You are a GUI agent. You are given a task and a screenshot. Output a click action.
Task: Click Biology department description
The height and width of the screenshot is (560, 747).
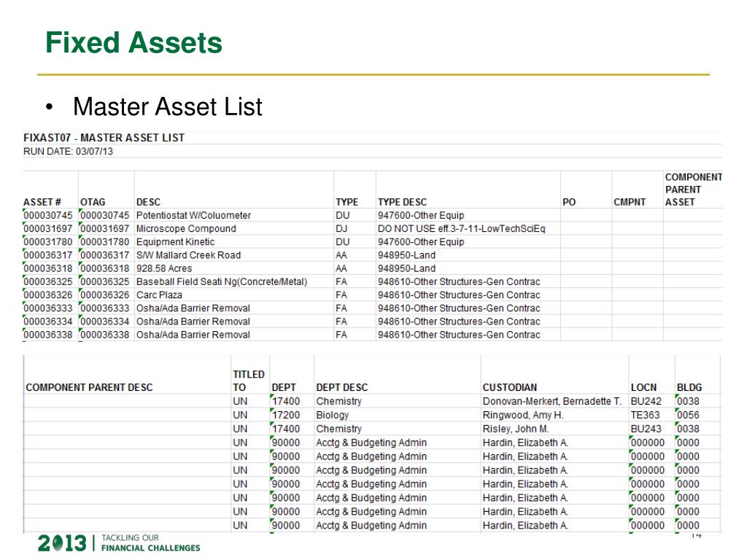coord(333,415)
